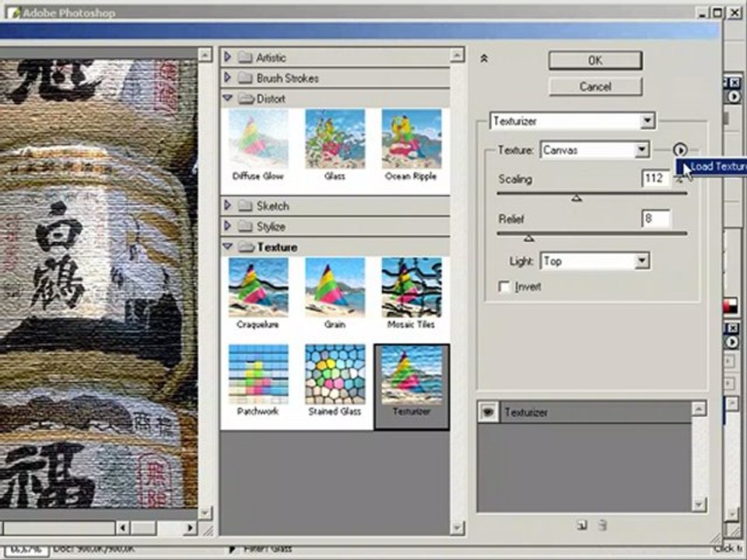Screen dimensions: 747x560
Task: Collapse filter gallery with double-chevron icon
Action: 484,58
